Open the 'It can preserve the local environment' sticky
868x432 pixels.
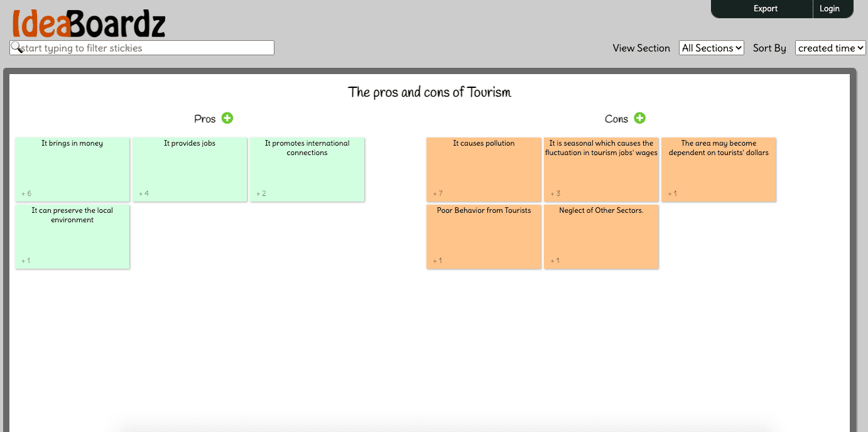[72, 237]
